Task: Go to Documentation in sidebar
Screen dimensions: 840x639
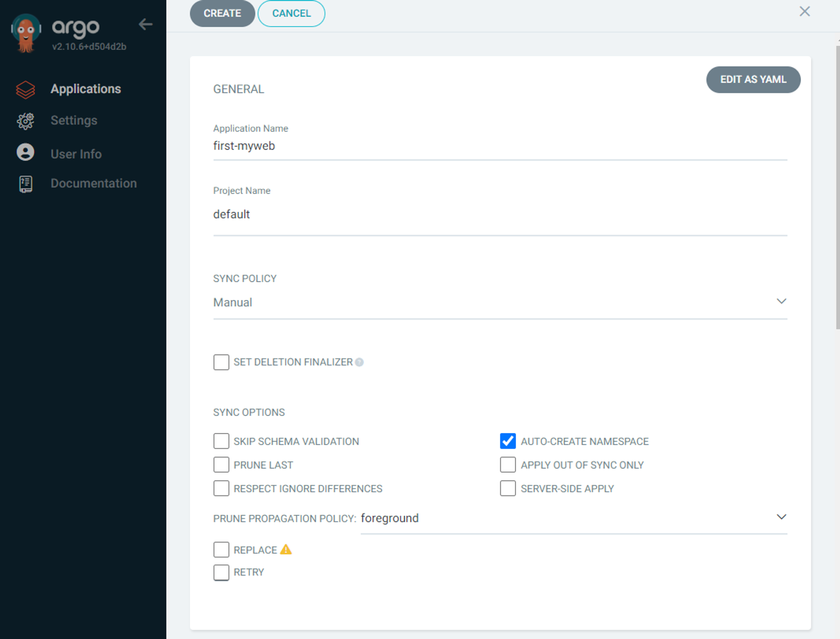Action: pyautogui.click(x=94, y=183)
